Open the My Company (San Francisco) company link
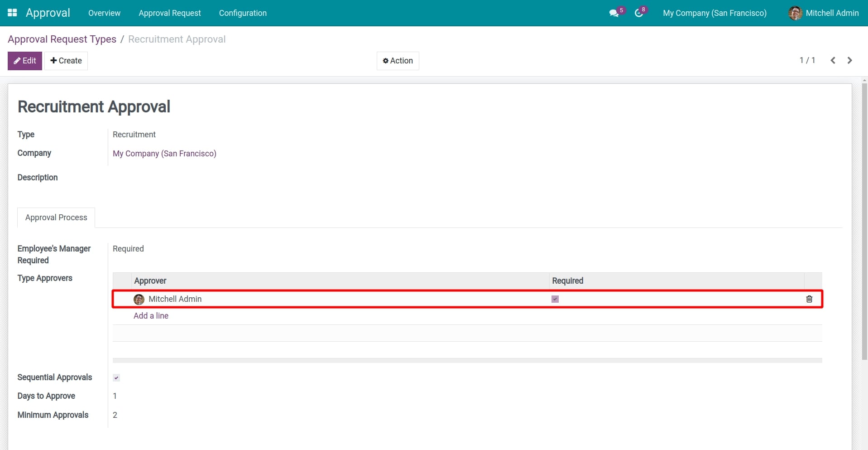868x450 pixels. pos(164,154)
